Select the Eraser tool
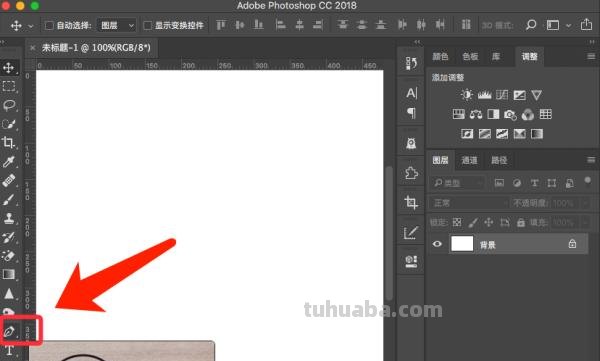The height and width of the screenshot is (361, 600). (8, 256)
